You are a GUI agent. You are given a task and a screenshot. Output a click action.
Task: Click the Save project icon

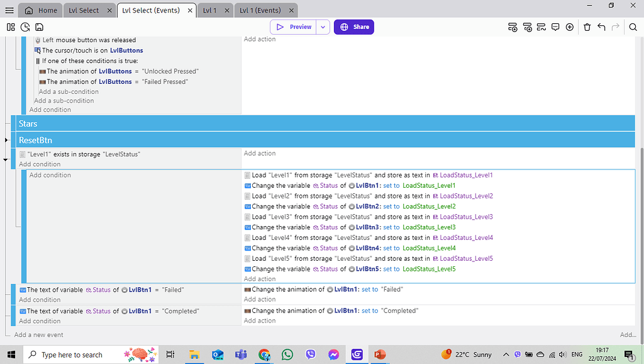(x=39, y=27)
